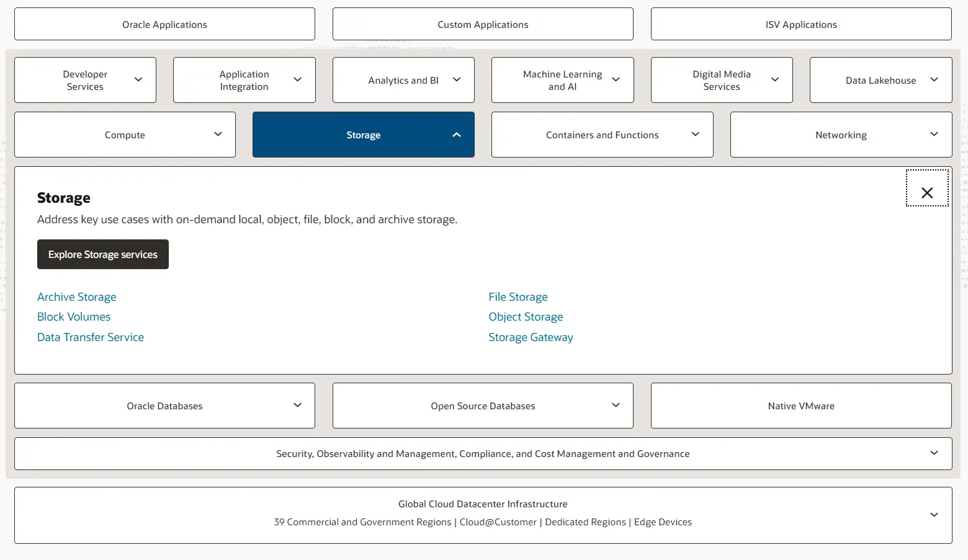This screenshot has width=968, height=560.
Task: Select Oracle Applications box
Action: [164, 24]
